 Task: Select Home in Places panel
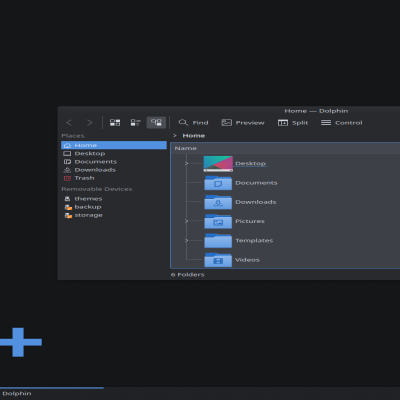[x=114, y=145]
